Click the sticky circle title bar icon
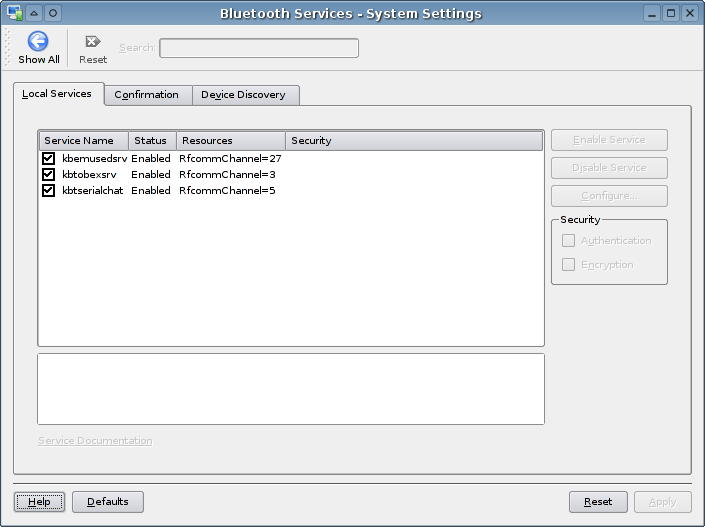 [53, 13]
